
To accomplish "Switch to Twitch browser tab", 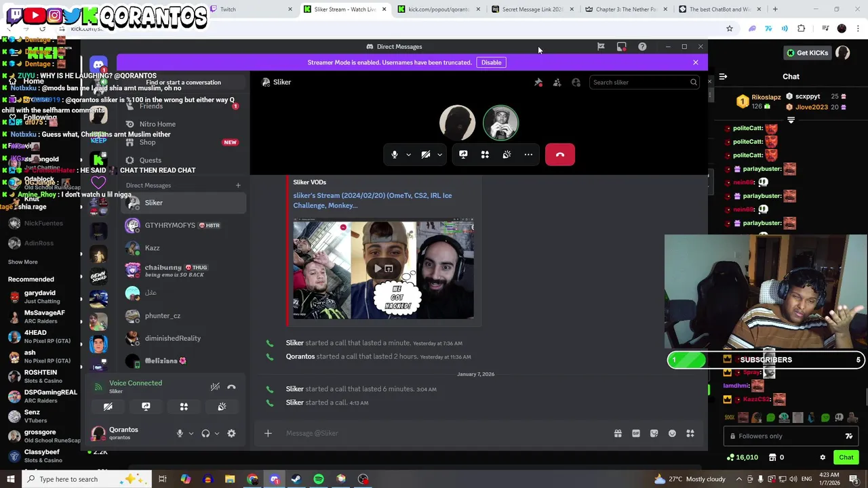I will (251, 9).
